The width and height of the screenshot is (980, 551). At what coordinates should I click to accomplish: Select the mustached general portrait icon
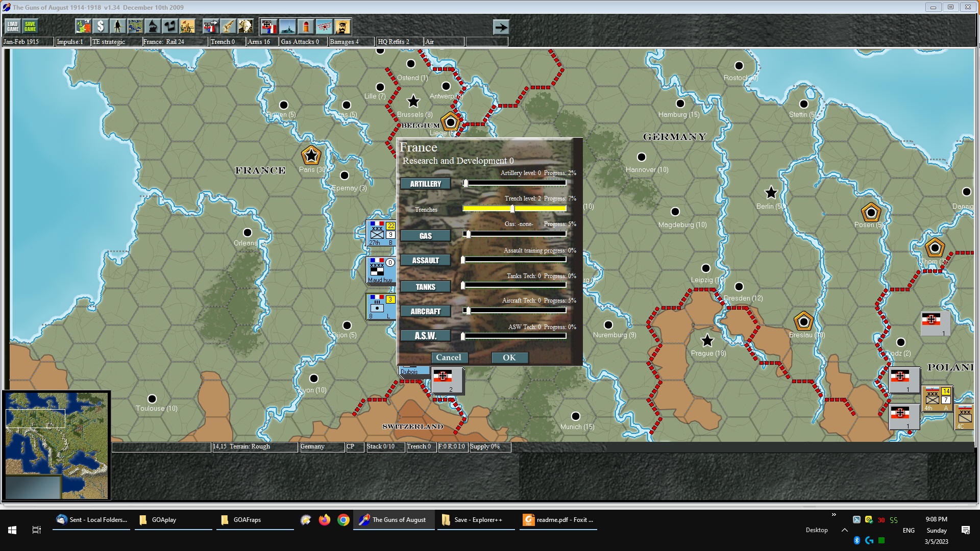[342, 27]
